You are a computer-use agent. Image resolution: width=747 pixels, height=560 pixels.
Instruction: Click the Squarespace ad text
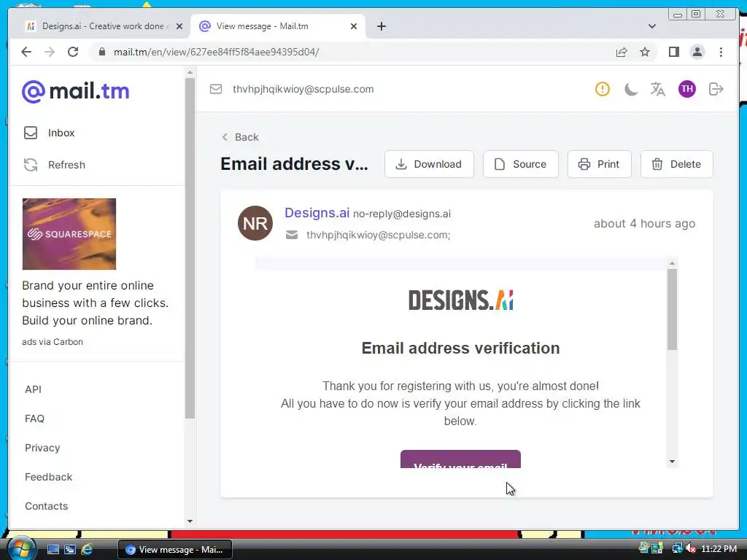click(x=96, y=303)
